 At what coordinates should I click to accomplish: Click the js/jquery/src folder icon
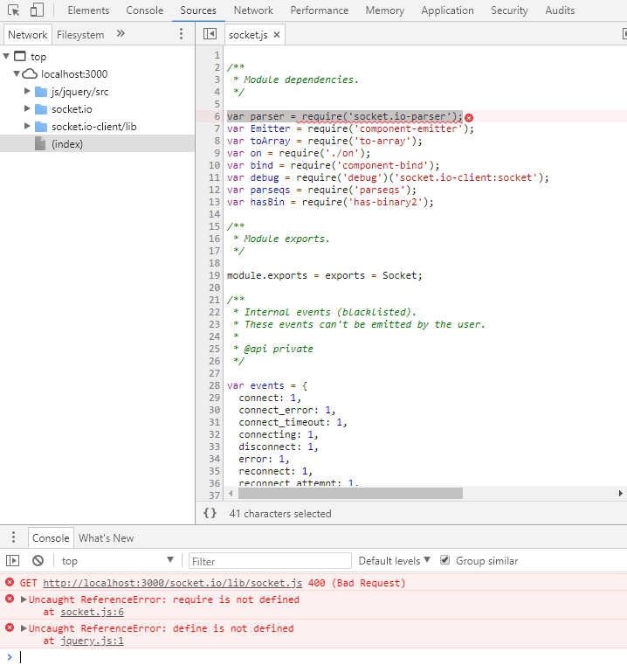[41, 92]
